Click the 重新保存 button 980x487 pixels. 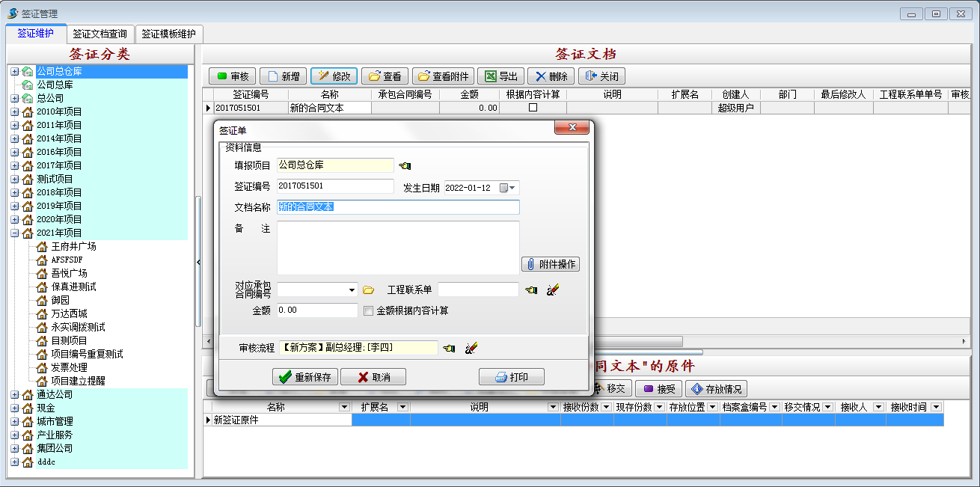point(305,377)
